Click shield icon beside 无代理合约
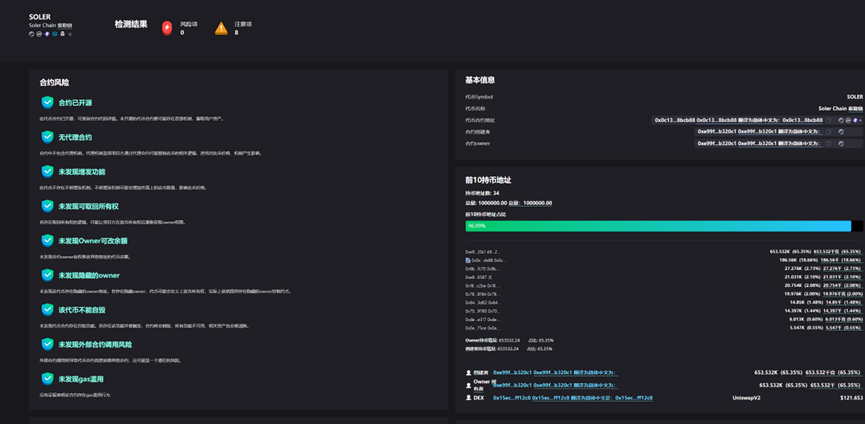This screenshot has width=865, height=424. click(47, 137)
